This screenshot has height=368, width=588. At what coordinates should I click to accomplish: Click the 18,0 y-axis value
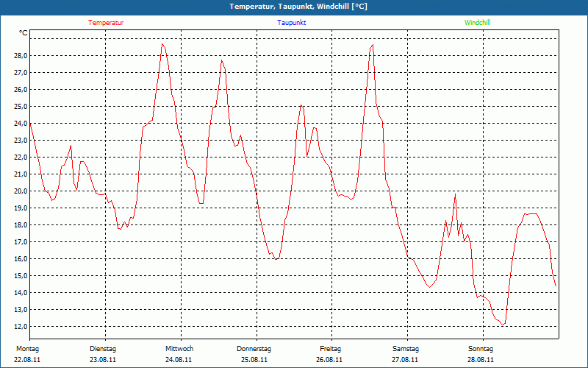21,224
